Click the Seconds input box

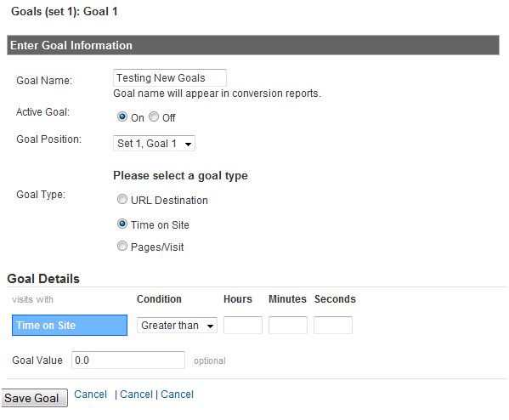tap(333, 325)
